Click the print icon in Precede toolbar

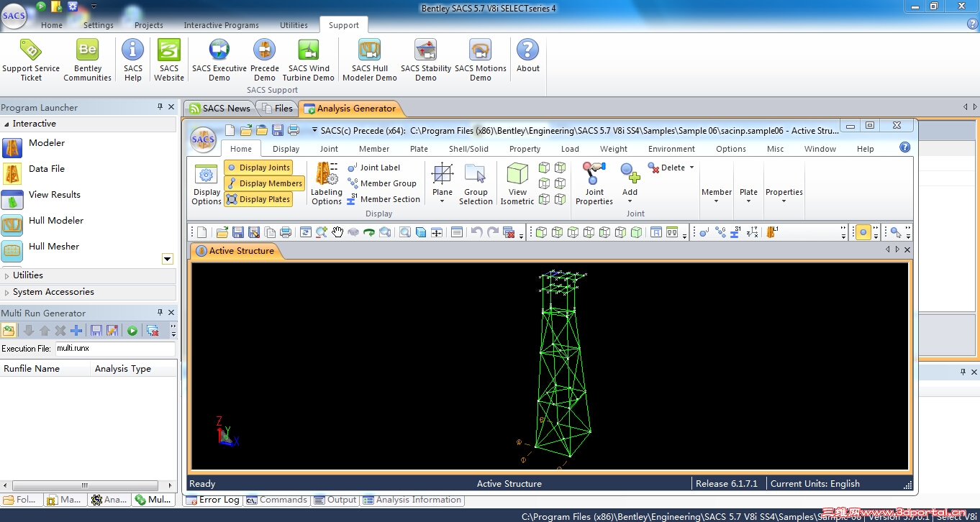286,232
